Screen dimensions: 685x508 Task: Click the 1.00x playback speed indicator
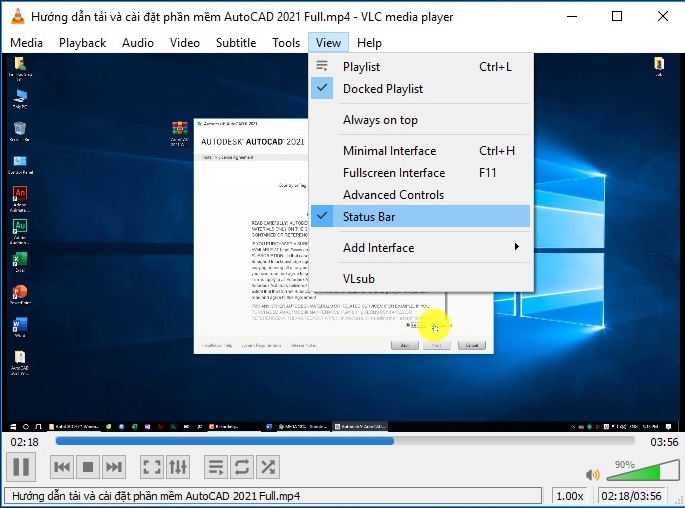pos(569,496)
